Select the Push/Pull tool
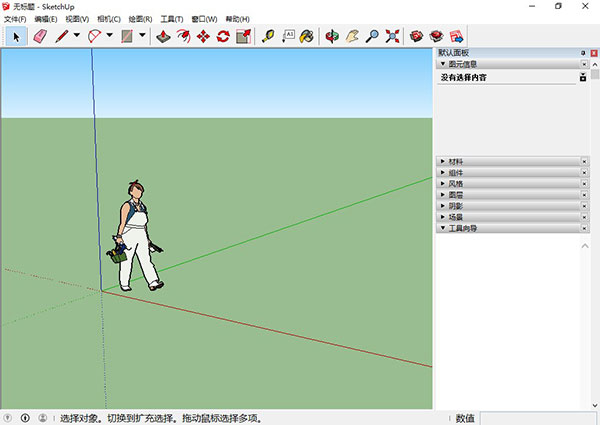This screenshot has height=425, width=600. coord(163,37)
